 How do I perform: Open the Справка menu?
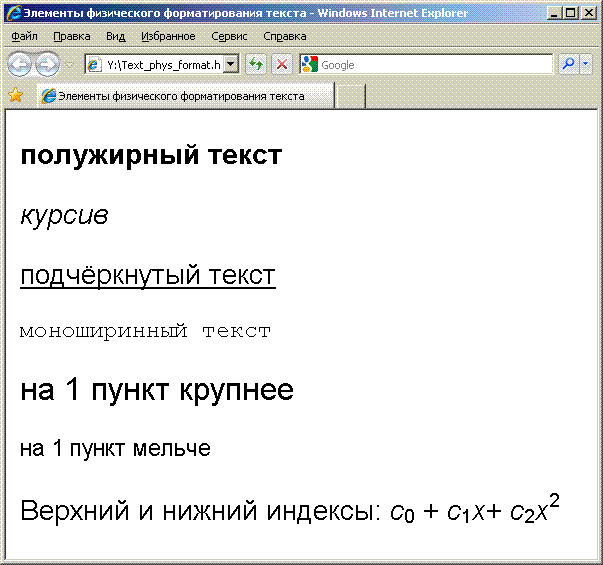click(285, 36)
